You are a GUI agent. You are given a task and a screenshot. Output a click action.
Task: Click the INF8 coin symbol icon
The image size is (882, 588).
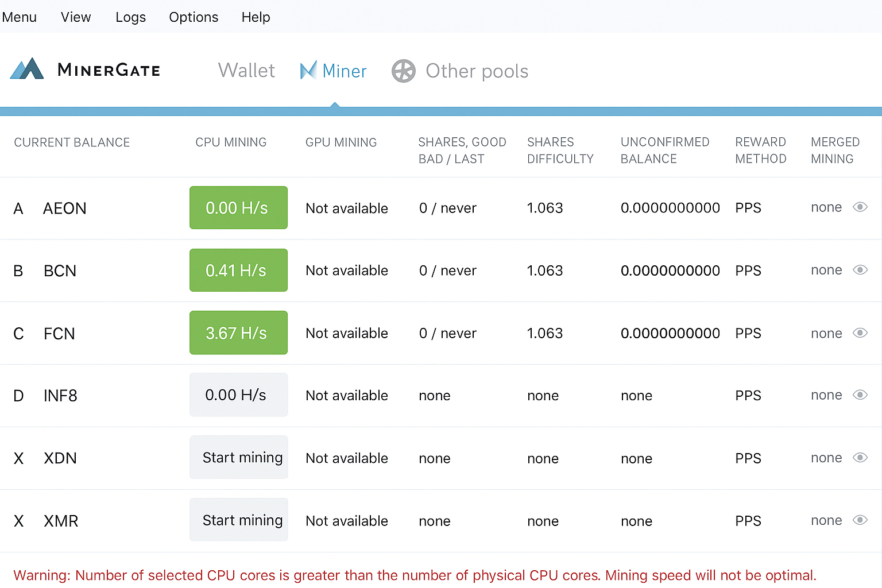tap(18, 396)
